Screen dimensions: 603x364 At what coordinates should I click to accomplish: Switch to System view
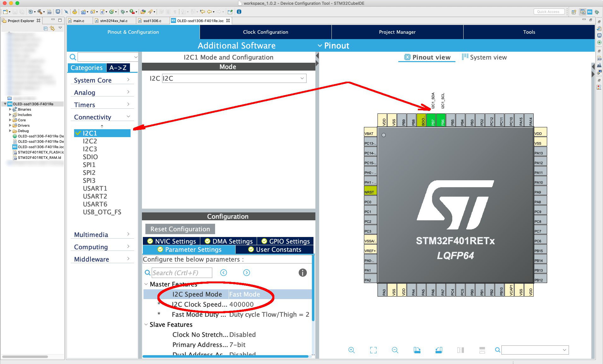pos(484,57)
